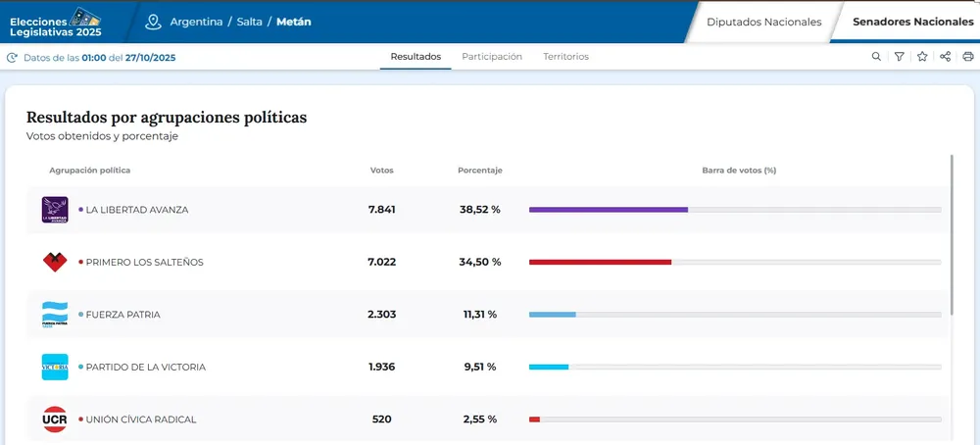
Task: Click the share icon
Action: (945, 57)
